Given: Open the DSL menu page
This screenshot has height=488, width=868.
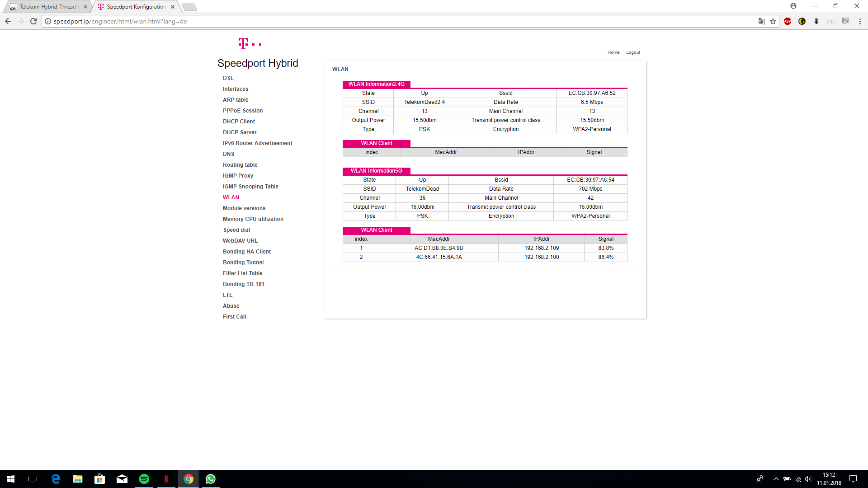Looking at the screenshot, I should point(228,78).
